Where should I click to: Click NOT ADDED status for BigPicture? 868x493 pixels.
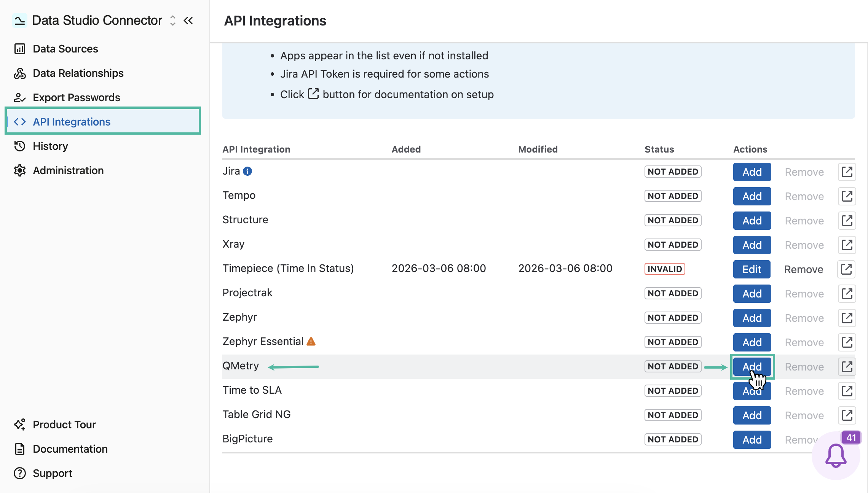[x=673, y=439]
